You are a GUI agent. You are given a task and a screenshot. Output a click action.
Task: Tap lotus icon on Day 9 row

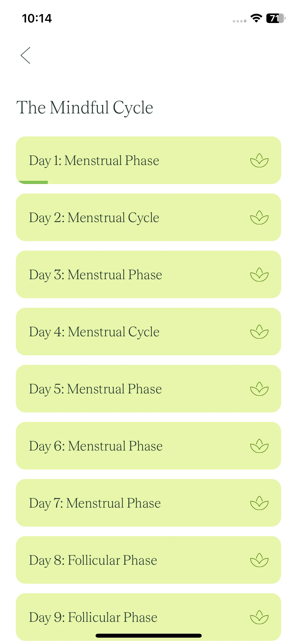pos(259,617)
